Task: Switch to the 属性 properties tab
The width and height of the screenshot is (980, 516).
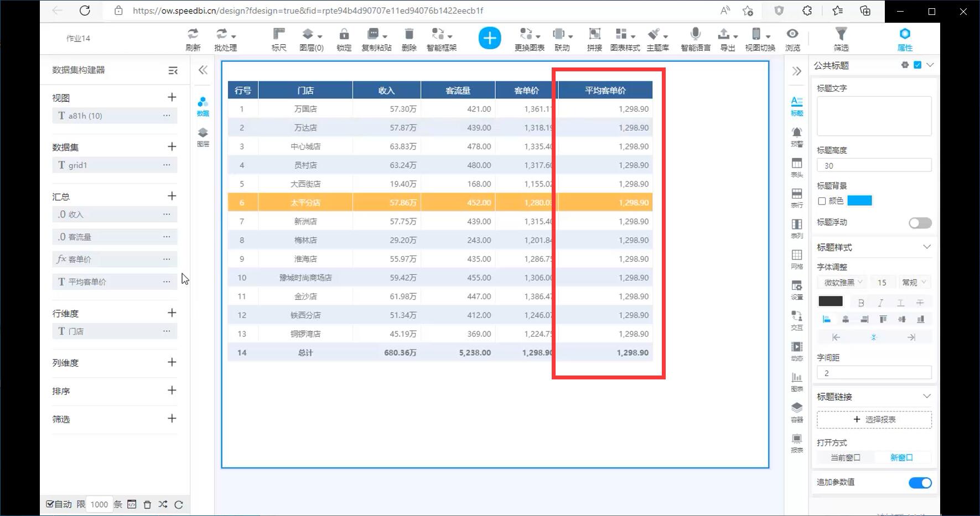Action: (x=905, y=39)
